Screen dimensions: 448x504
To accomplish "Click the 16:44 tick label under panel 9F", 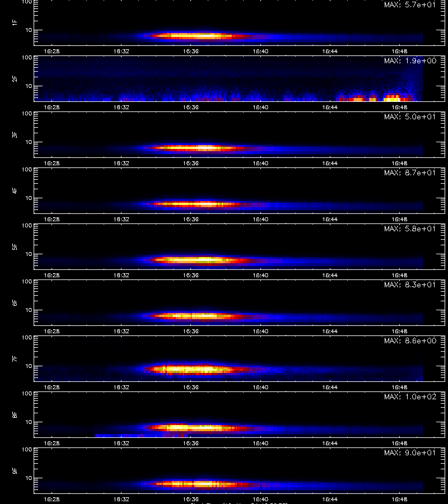I will pos(330,499).
